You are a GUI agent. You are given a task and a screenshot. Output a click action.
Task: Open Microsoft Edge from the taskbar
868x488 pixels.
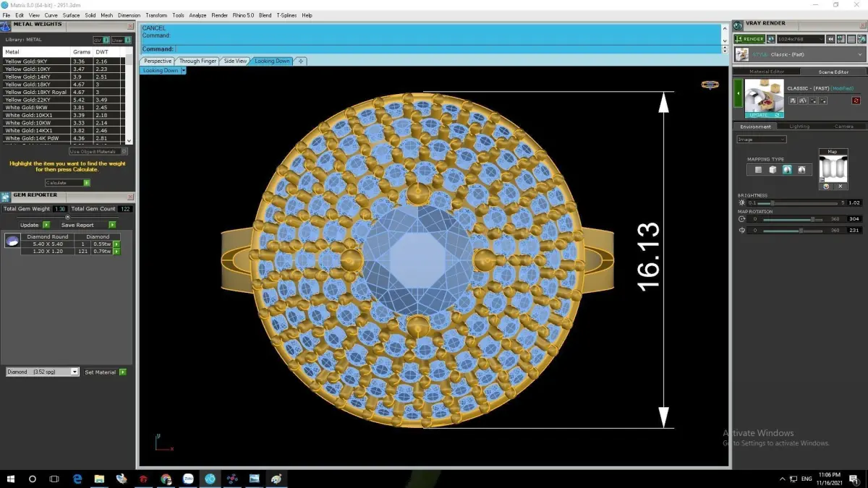77,479
